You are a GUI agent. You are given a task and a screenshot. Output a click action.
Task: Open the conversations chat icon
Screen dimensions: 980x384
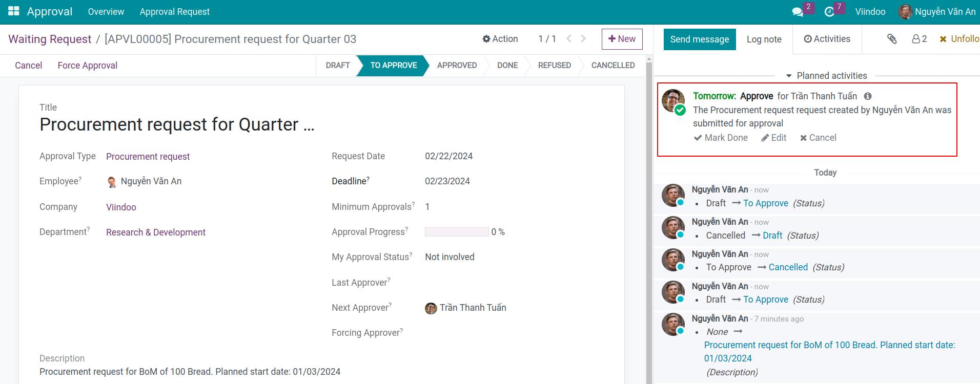[798, 12]
